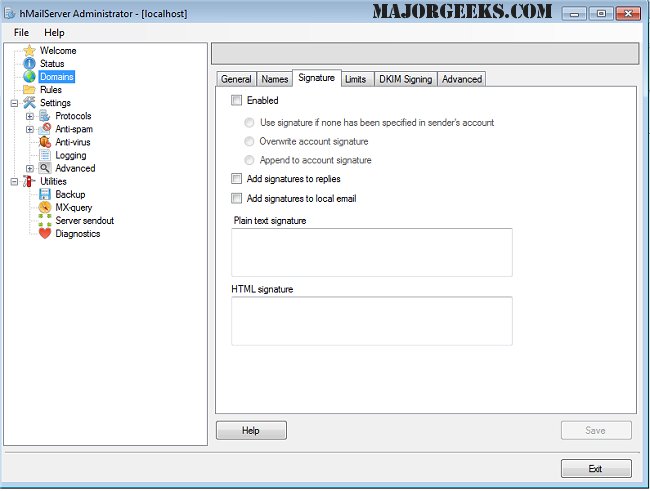650x491 pixels.
Task: Enable the domain signature checkbox
Action: pyautogui.click(x=236, y=100)
